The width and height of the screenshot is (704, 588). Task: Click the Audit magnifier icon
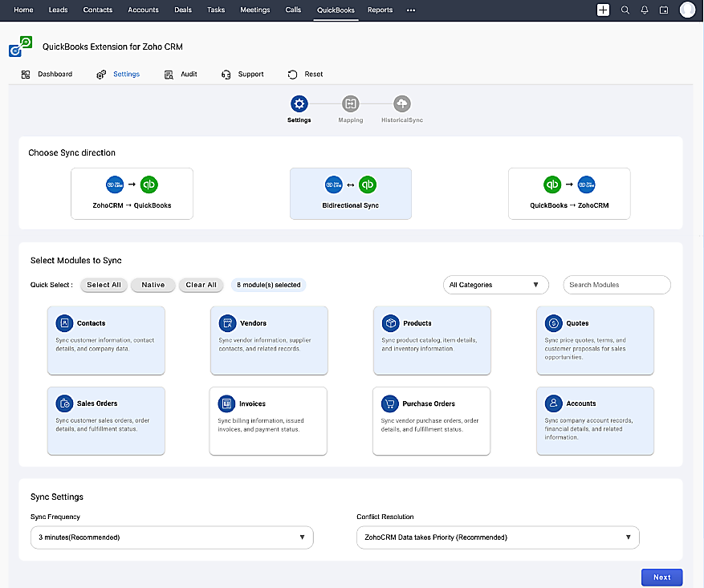click(x=169, y=75)
